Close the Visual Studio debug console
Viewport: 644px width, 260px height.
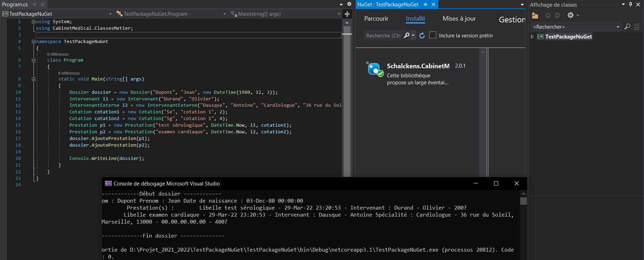517,183
